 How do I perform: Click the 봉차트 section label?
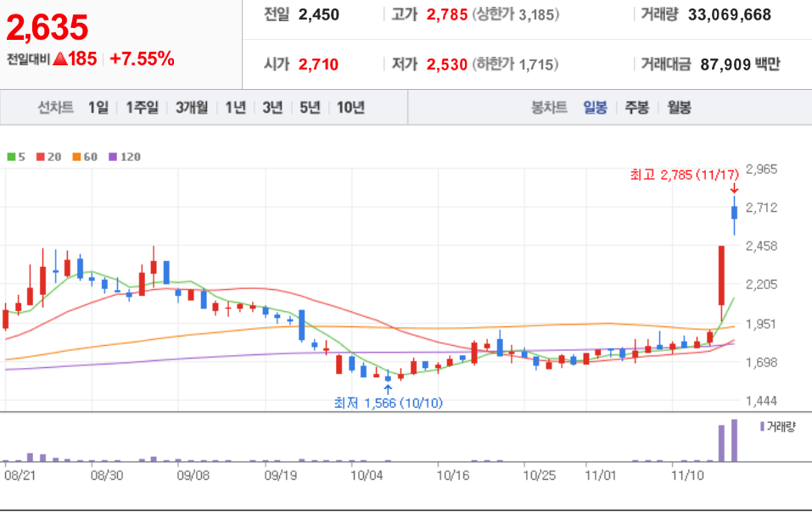pos(549,108)
